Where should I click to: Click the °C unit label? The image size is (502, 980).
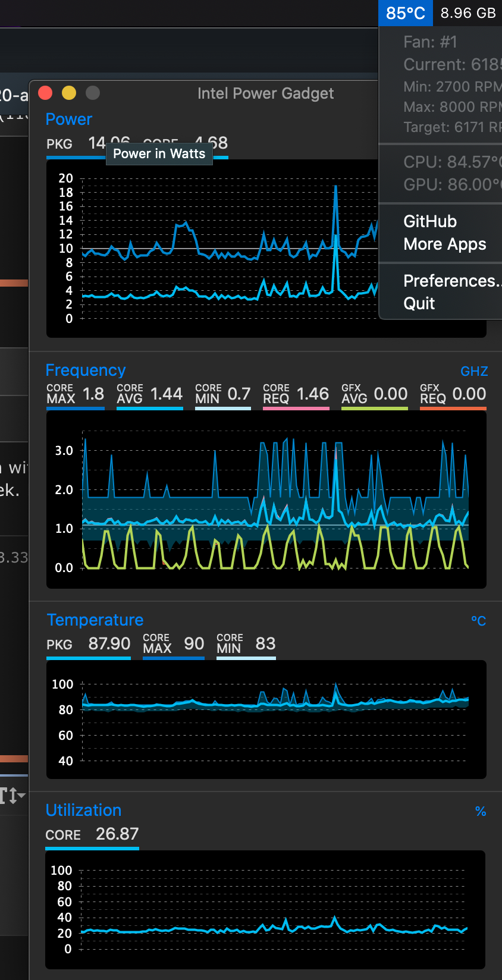[x=479, y=621]
